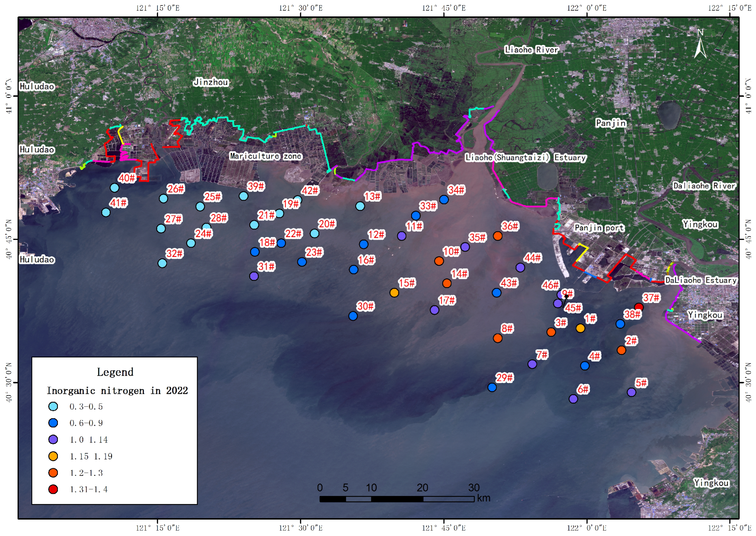
Task: Click the orange station point 36#
Action: pos(497,236)
